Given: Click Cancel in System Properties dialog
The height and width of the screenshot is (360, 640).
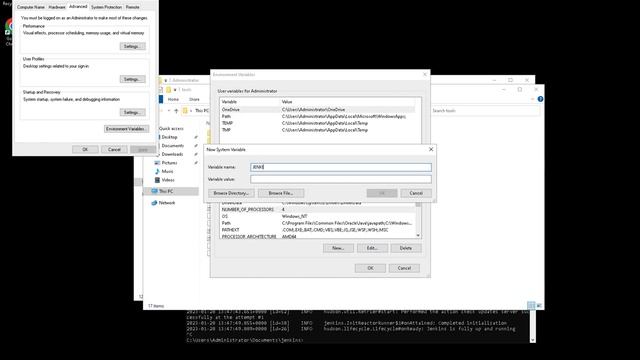Looking at the screenshot, I should pos(114,149).
